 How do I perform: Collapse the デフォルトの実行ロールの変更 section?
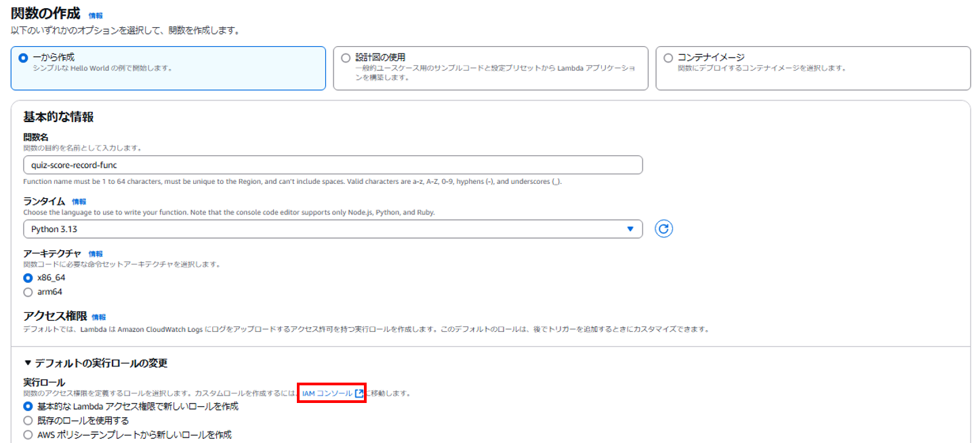(96, 363)
